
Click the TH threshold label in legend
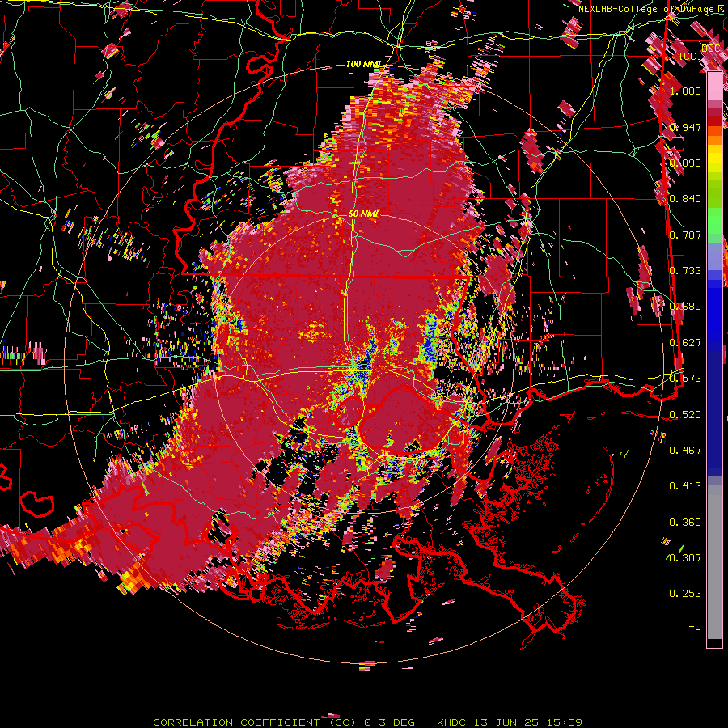click(695, 630)
